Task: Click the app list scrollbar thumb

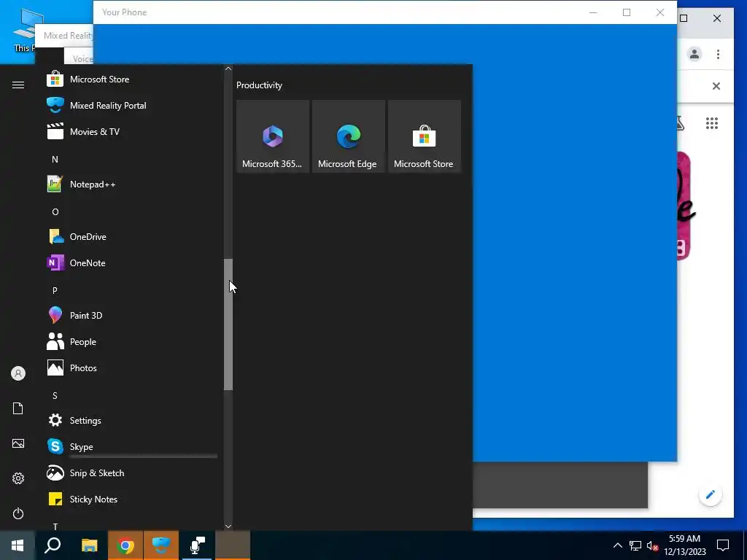Action: (228, 324)
